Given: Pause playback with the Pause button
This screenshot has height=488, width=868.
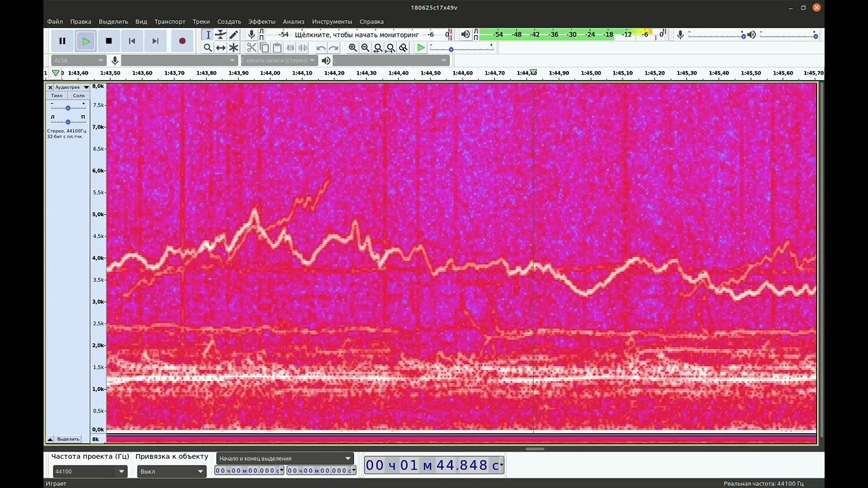Looking at the screenshot, I should (x=62, y=41).
